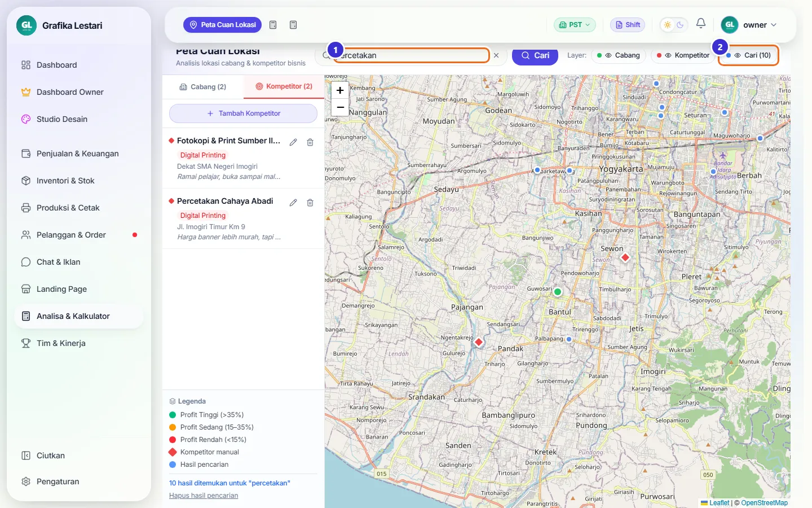
Task: Open Chat & Iklan in the sidebar
Action: [79, 262]
